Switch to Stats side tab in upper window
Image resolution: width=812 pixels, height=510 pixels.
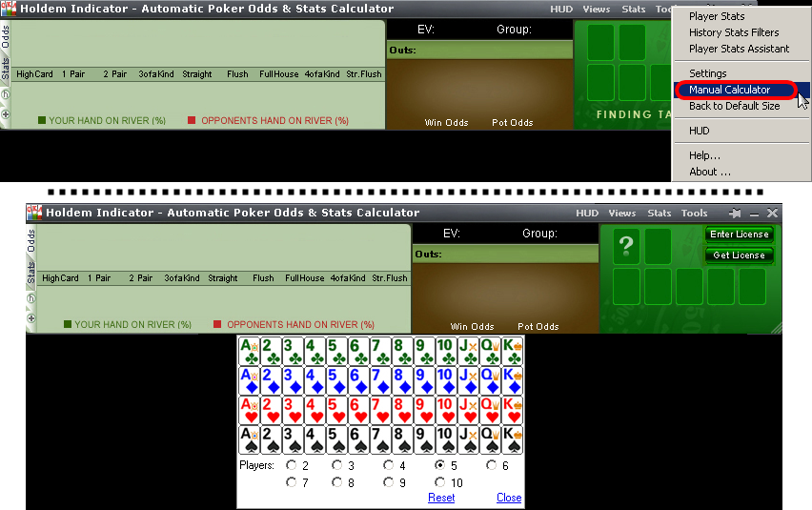[x=5, y=69]
